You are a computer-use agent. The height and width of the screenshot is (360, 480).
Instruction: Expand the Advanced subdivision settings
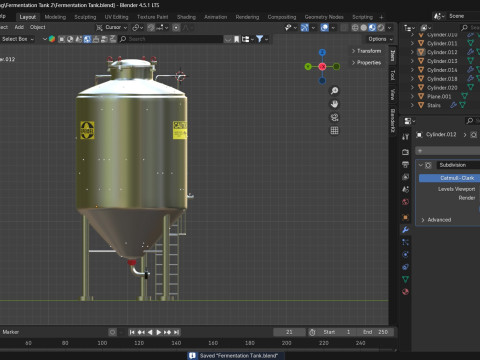[436, 220]
